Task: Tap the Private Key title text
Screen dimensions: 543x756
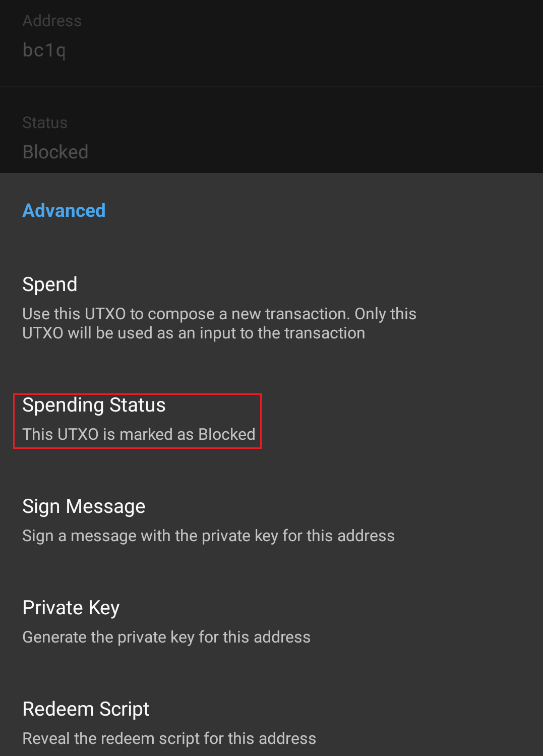Action: pyautogui.click(x=71, y=608)
